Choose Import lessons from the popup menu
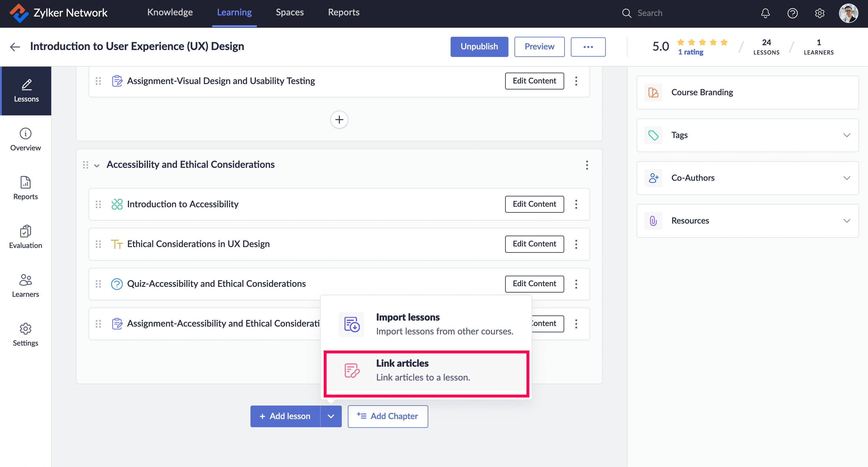 point(426,324)
